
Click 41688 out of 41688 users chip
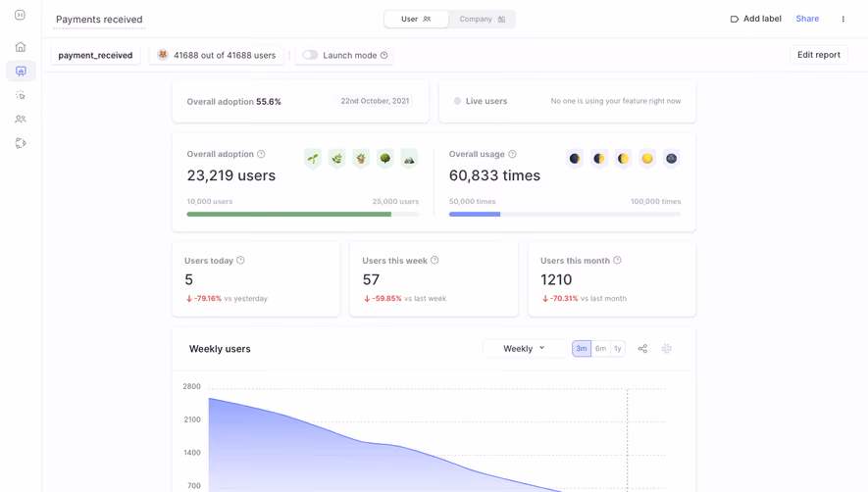(217, 55)
